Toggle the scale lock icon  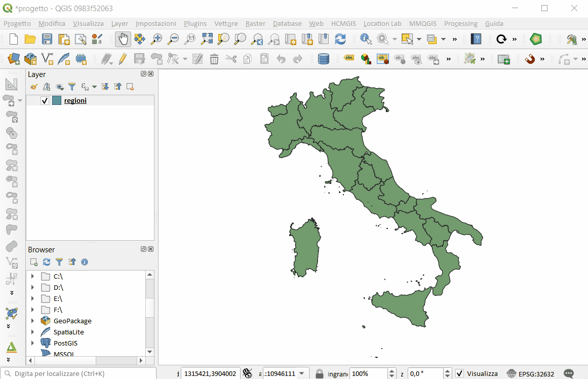pyautogui.click(x=320, y=373)
